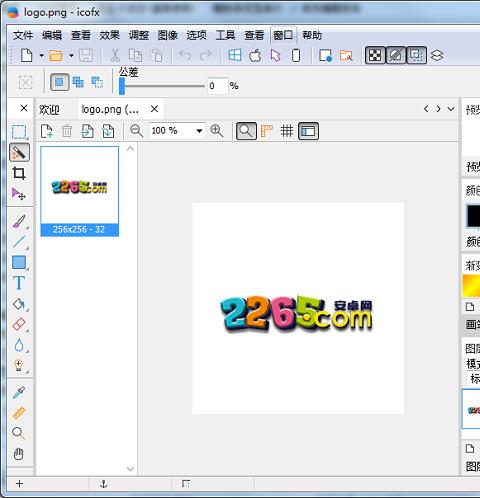Select the rectangle selection tool
This screenshot has height=498, width=480.
pos(19,132)
